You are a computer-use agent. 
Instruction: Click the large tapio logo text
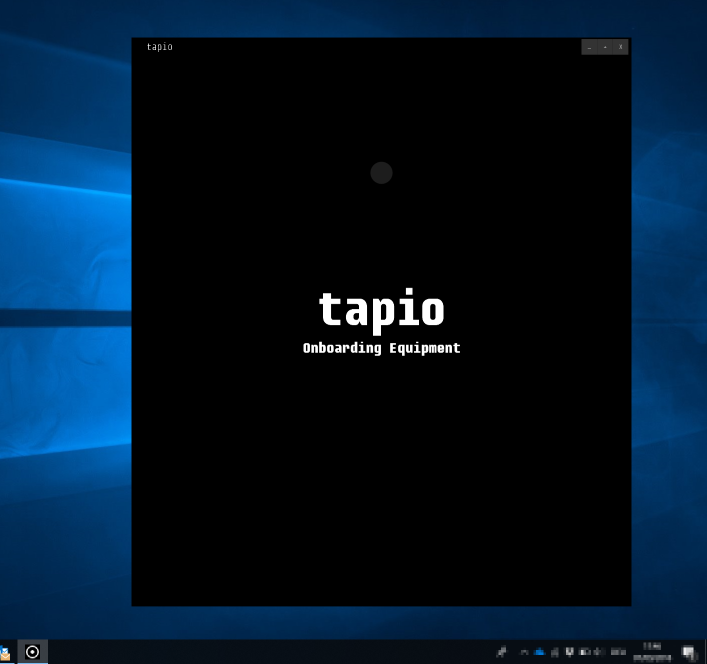pos(381,309)
